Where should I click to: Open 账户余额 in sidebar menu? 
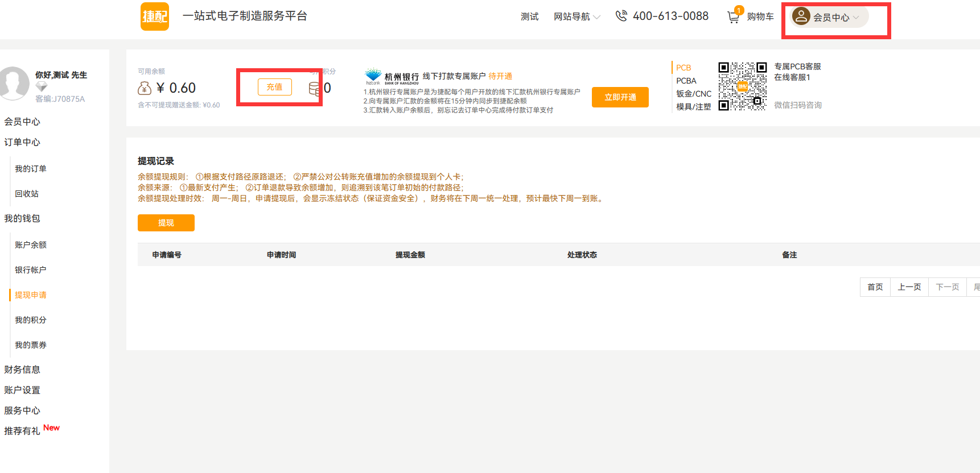[31, 245]
